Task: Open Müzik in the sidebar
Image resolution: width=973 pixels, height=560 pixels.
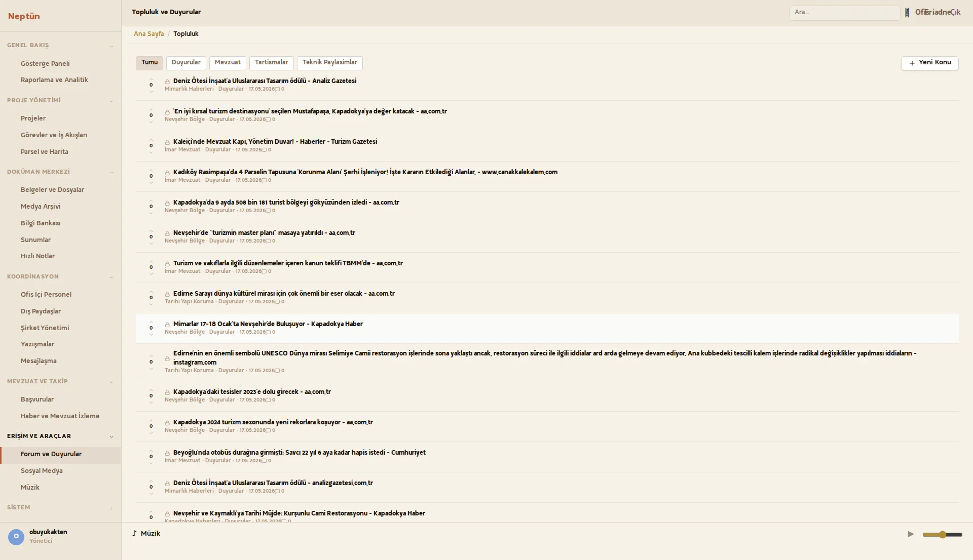Action: [61, 487]
